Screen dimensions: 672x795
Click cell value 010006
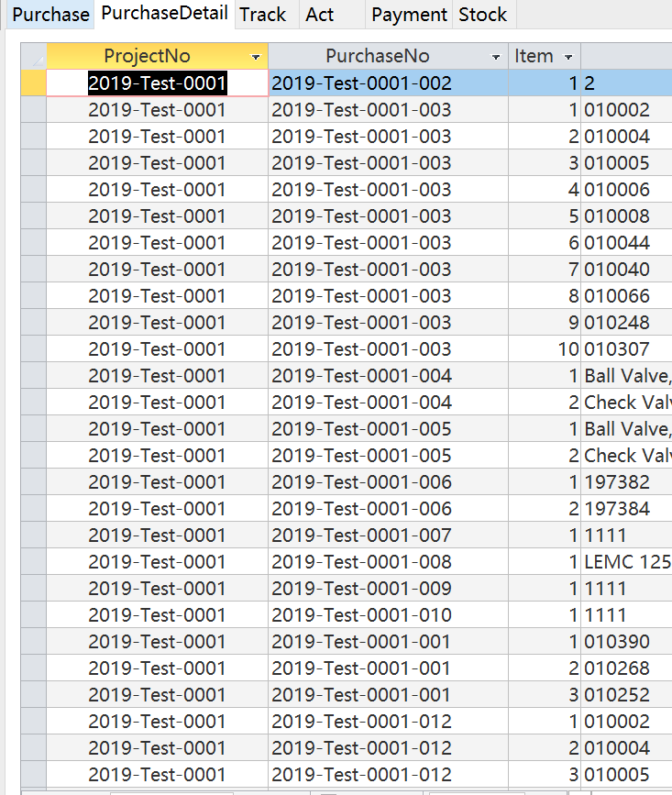click(x=626, y=190)
